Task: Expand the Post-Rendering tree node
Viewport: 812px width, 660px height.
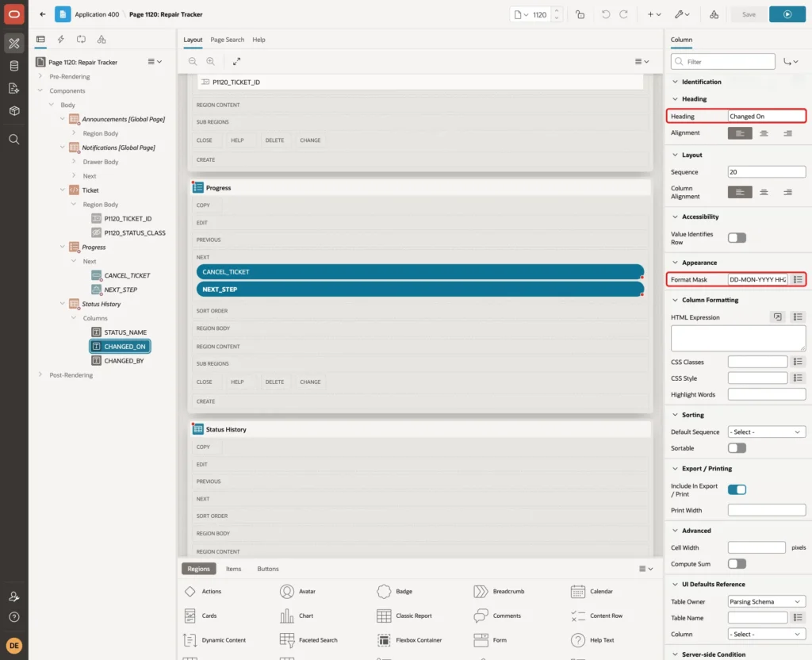Action: pos(40,374)
